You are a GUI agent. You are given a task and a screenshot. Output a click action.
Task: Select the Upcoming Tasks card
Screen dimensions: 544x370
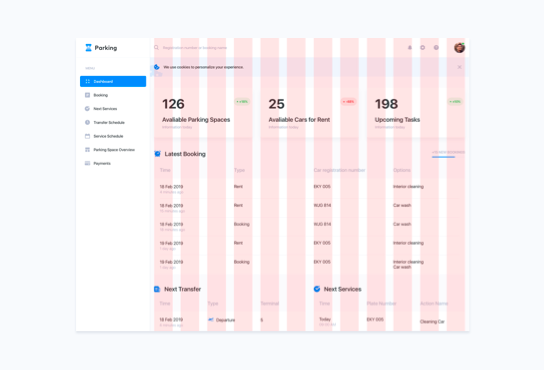(416, 113)
